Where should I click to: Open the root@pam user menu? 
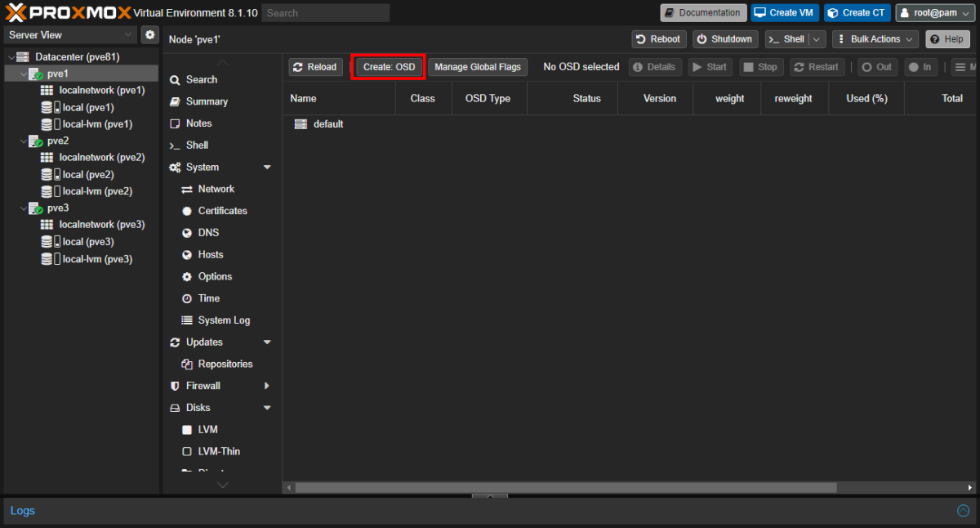(935, 13)
